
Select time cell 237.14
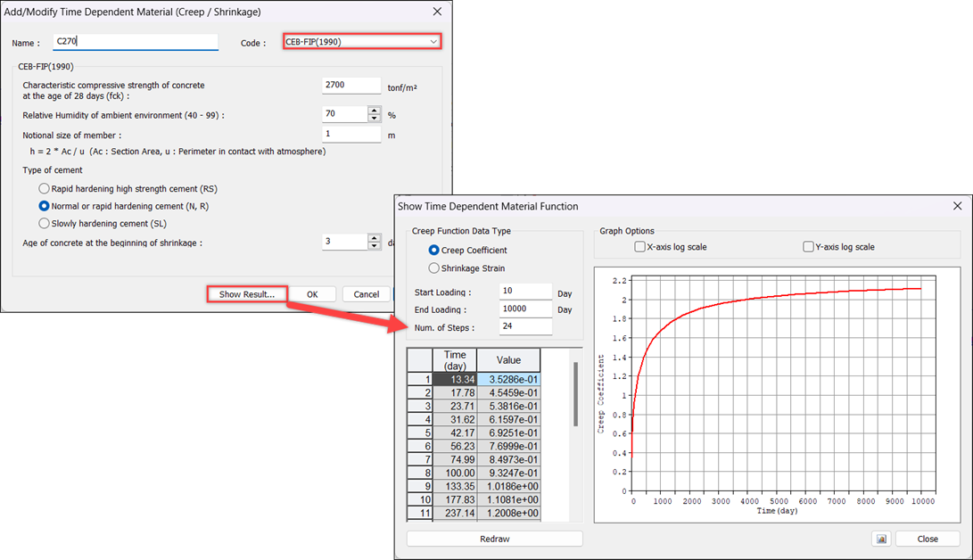(454, 513)
